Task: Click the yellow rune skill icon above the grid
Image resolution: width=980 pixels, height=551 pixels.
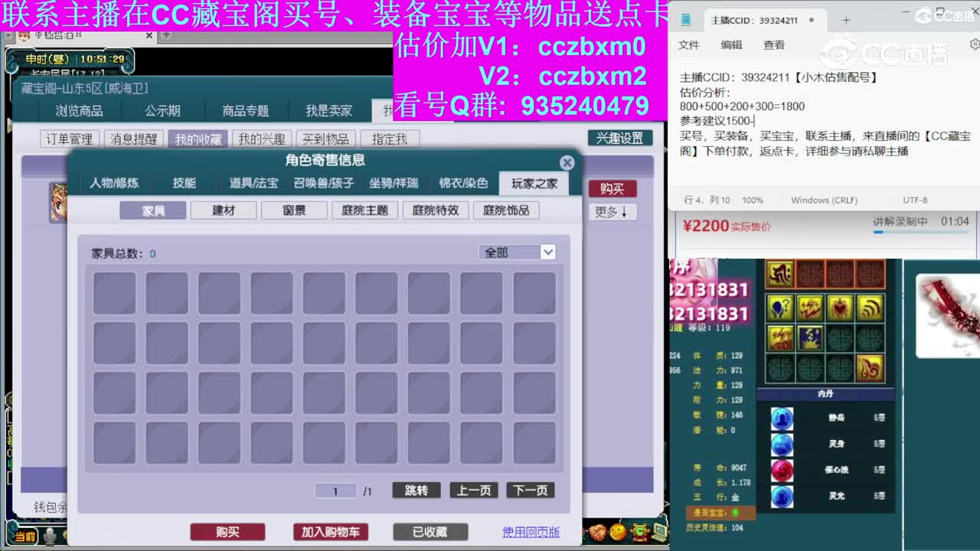Action: pos(780,274)
